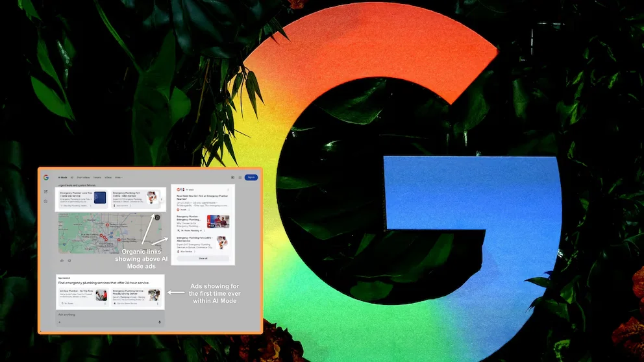Select the Forums tab

coord(97,178)
